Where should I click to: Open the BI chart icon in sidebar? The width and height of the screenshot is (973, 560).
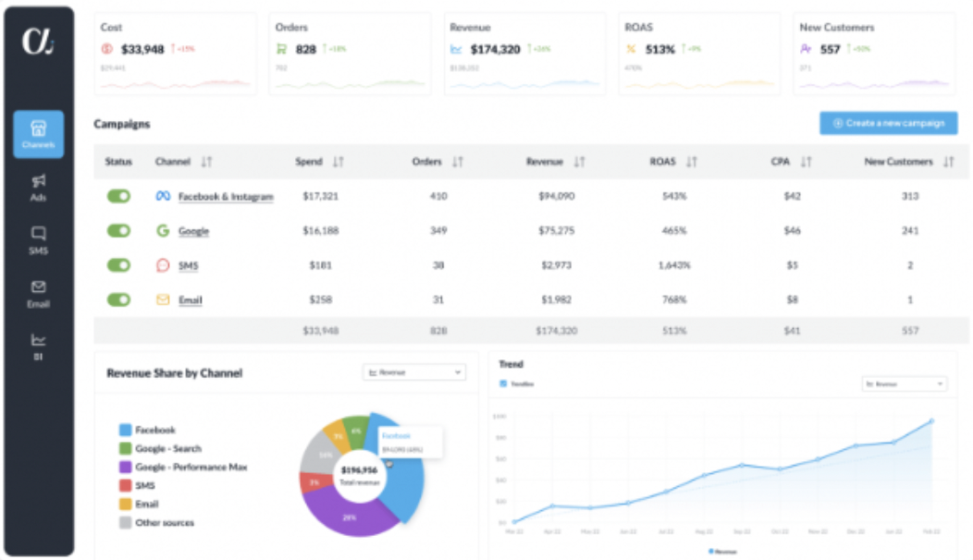(38, 340)
